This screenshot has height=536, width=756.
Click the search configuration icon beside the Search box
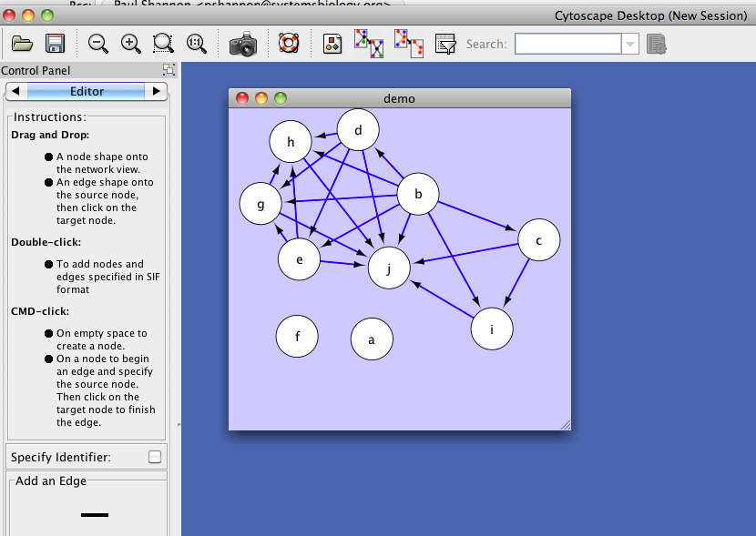[657, 44]
